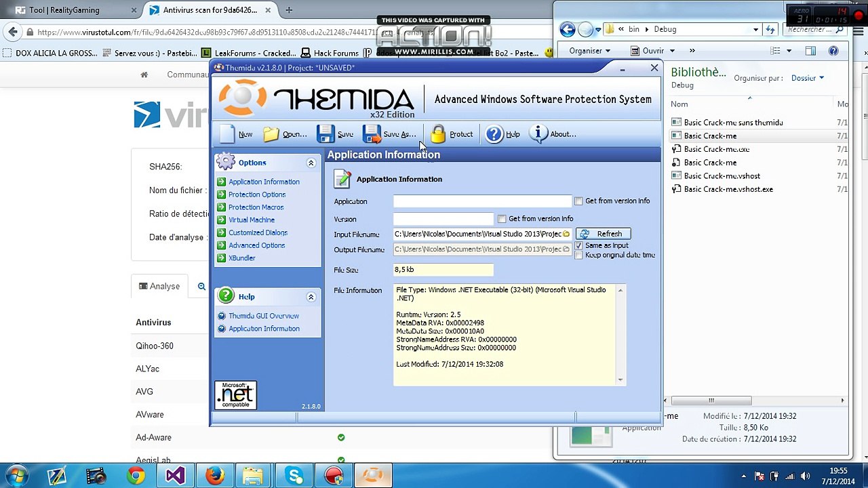Click the Application Information notepad icon
Screen dimensions: 868x488
click(342, 179)
